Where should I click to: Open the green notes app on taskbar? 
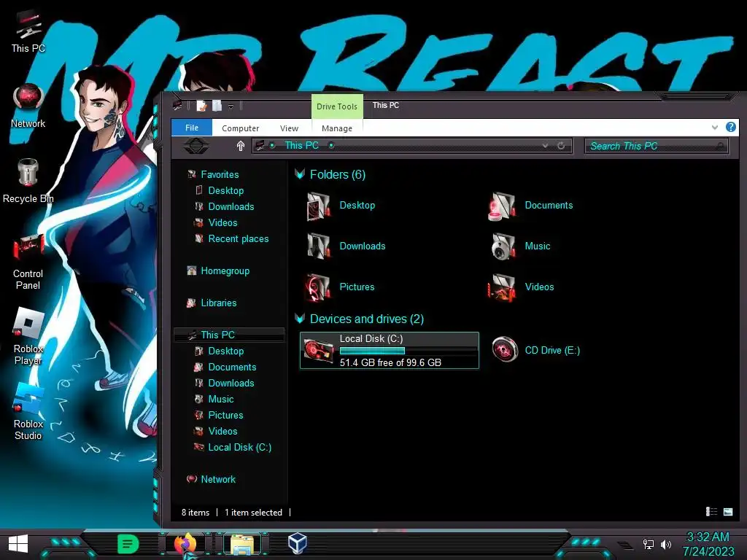click(128, 544)
